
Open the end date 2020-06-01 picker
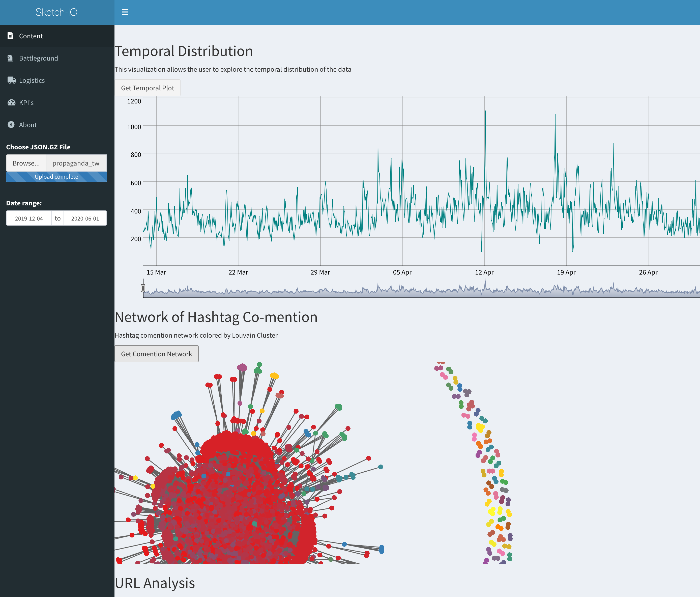(x=85, y=218)
